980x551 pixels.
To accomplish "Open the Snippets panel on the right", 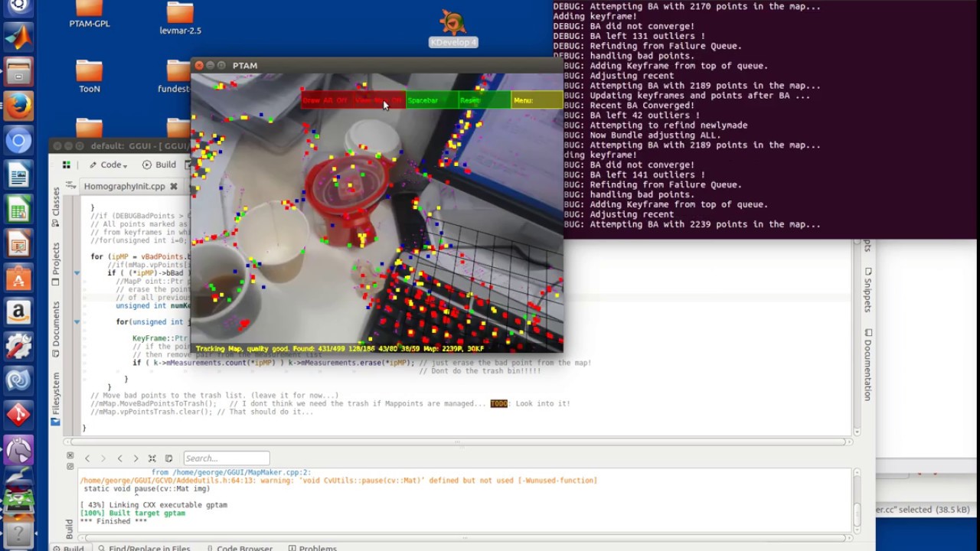I will click(x=868, y=289).
